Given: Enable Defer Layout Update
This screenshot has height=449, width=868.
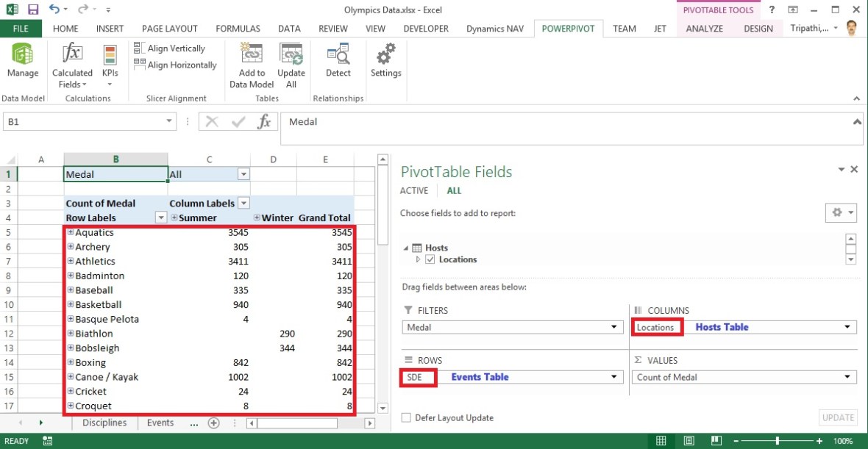Looking at the screenshot, I should click(x=405, y=417).
